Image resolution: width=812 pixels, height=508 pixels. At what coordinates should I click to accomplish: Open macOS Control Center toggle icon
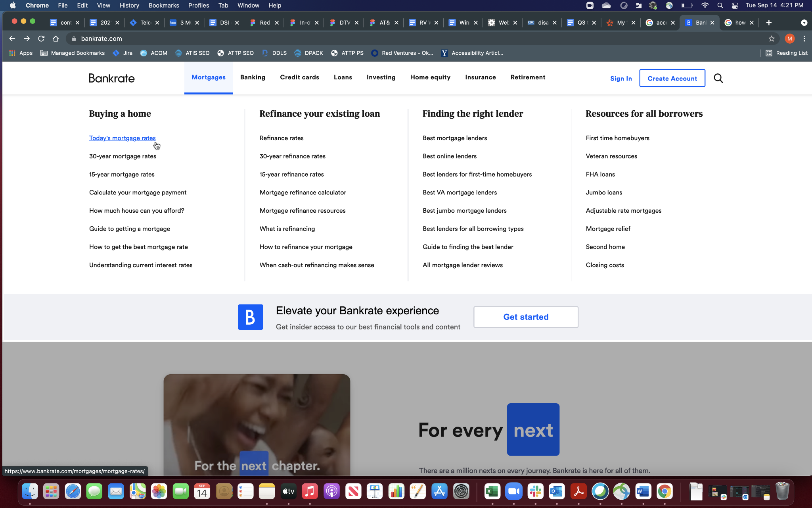[735, 6]
